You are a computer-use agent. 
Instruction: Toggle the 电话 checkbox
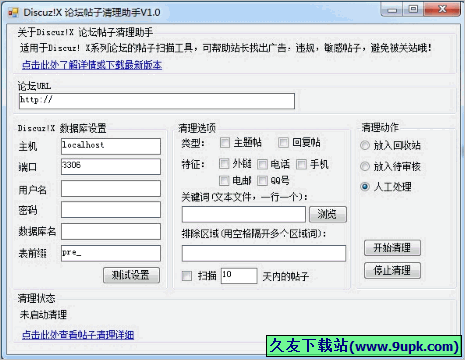click(263, 164)
